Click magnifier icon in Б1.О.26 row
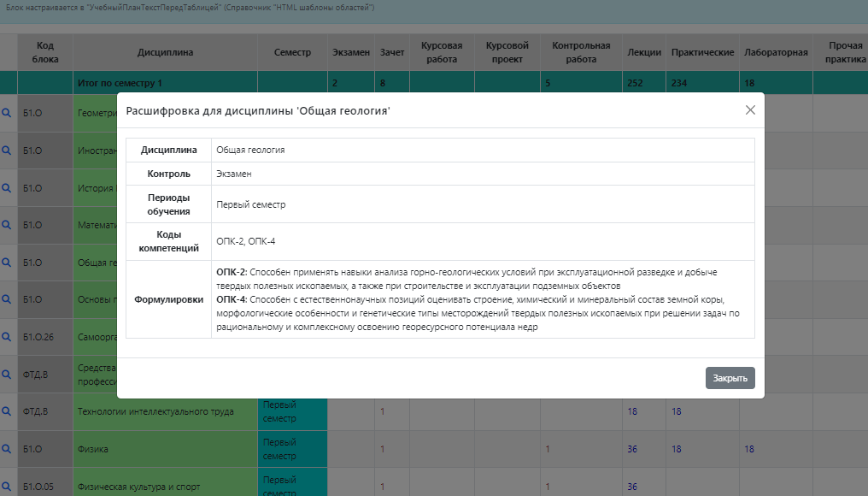Image resolution: width=868 pixels, height=496 pixels. 6,336
